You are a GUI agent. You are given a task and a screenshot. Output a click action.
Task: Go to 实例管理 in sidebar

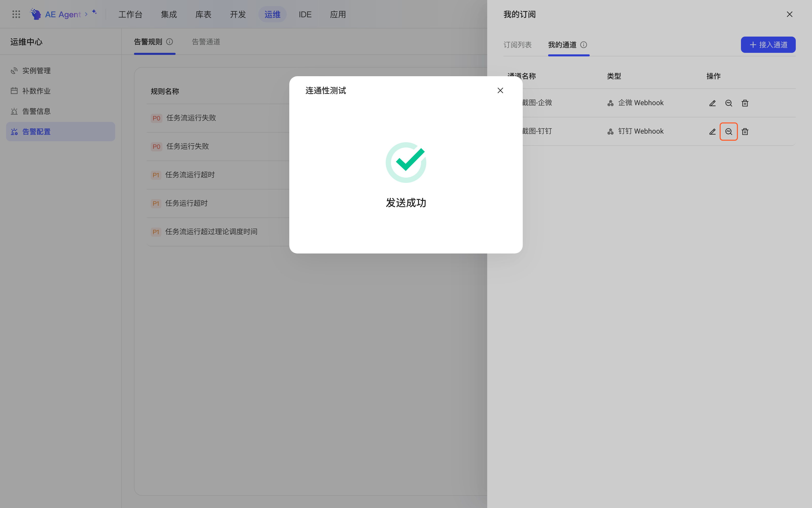(60, 71)
